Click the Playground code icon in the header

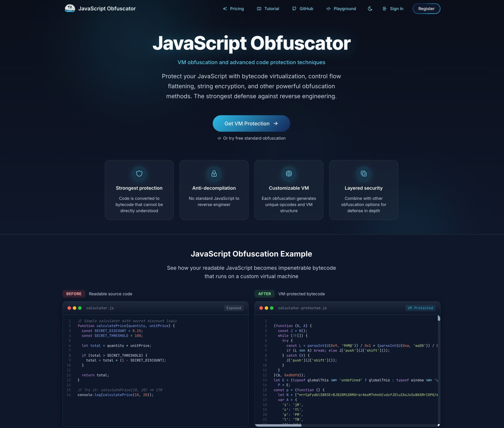(328, 9)
